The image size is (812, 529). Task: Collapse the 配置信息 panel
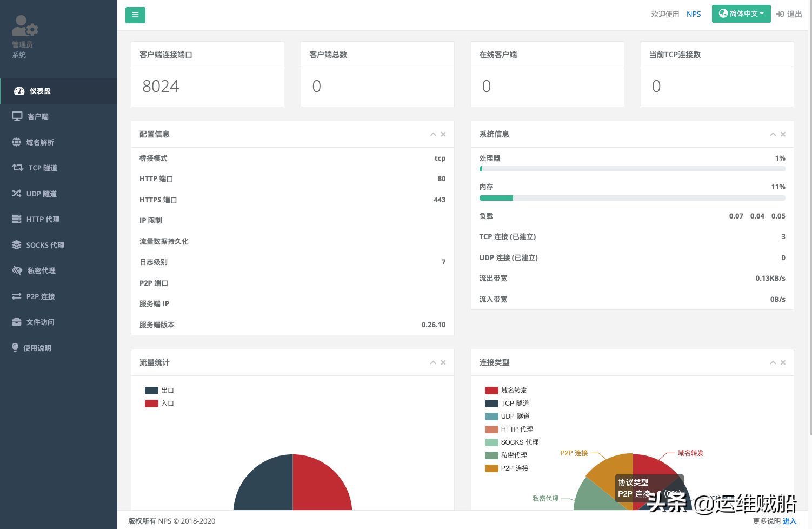tap(433, 134)
